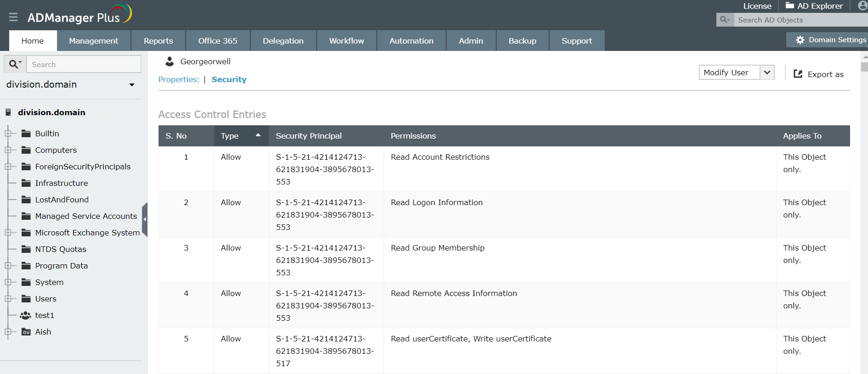The width and height of the screenshot is (868, 374).
Task: Select the Read Remote Access Information cell
Action: tap(580, 305)
